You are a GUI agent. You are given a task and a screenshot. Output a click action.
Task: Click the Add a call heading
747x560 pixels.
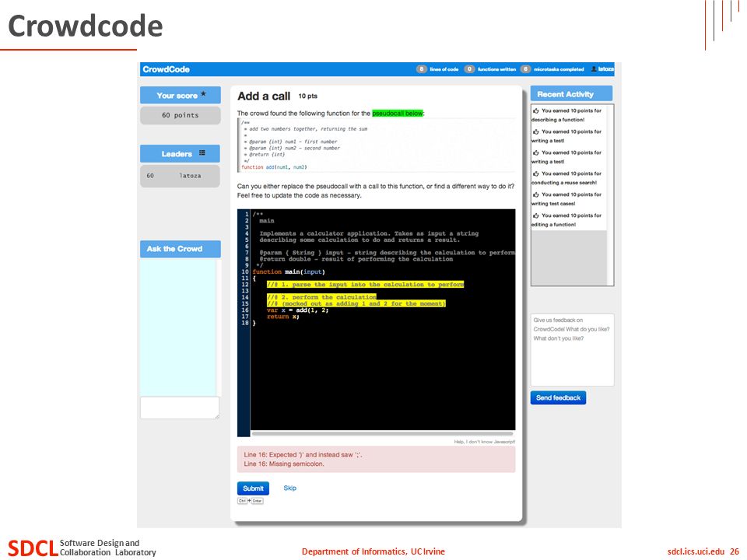[264, 96]
